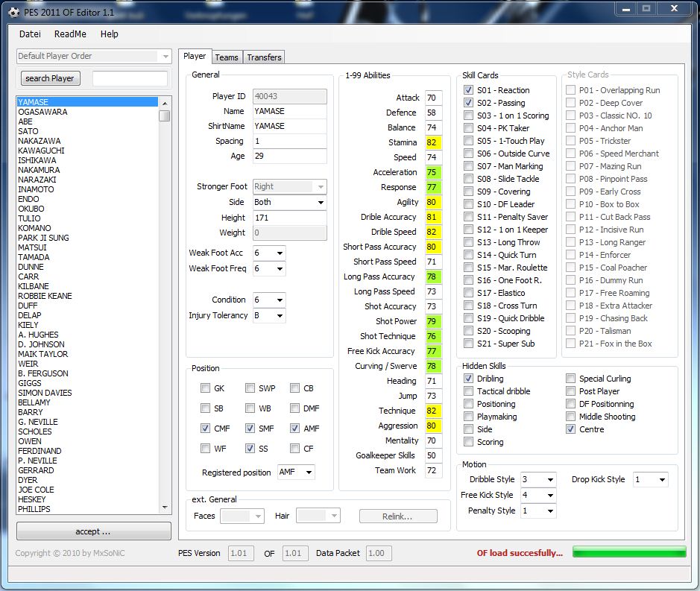Open the Registered position dropdown

[x=297, y=472]
